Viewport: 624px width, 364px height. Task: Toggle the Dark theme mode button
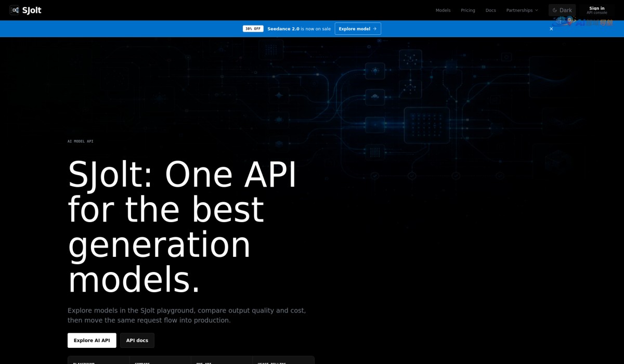click(x=562, y=10)
